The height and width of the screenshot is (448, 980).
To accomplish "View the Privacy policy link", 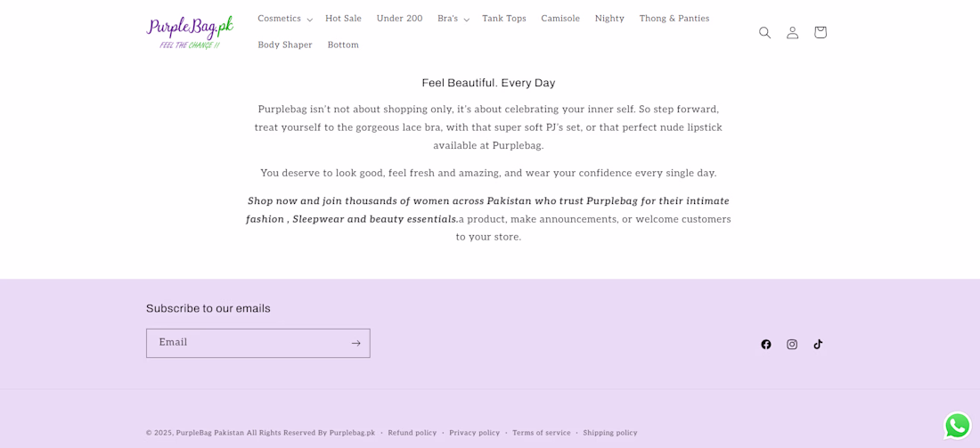I will pyautogui.click(x=474, y=433).
